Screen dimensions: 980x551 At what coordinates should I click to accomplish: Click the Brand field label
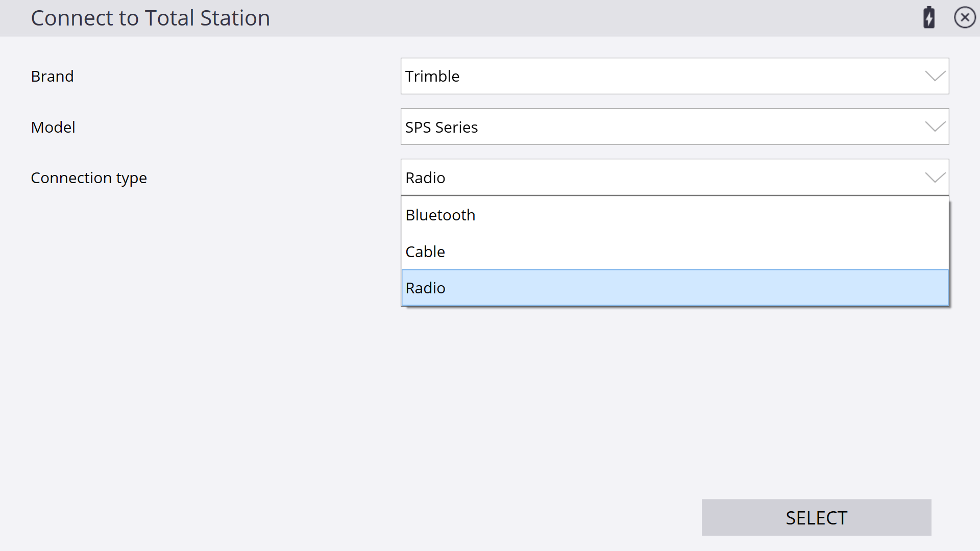tap(52, 76)
